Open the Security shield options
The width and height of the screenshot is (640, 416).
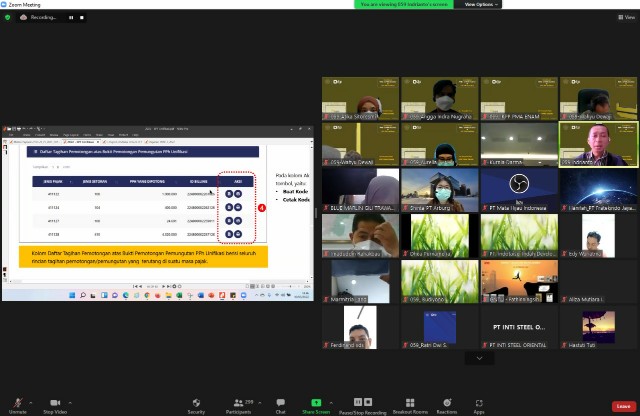pos(197,402)
